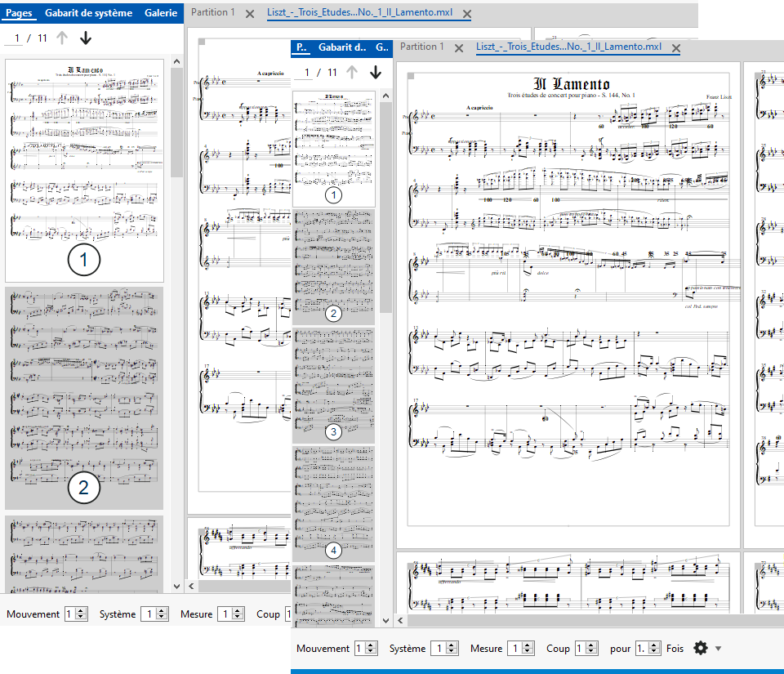The height and width of the screenshot is (674, 784).
Task: Click the thumbnail scrollbar handle in the back window
Action: [176, 123]
